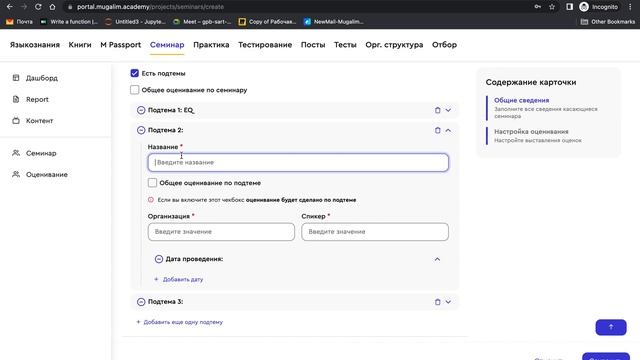The width and height of the screenshot is (640, 360).
Task: Uncheck Есть подтемы checkbox
Action: pyautogui.click(x=134, y=73)
